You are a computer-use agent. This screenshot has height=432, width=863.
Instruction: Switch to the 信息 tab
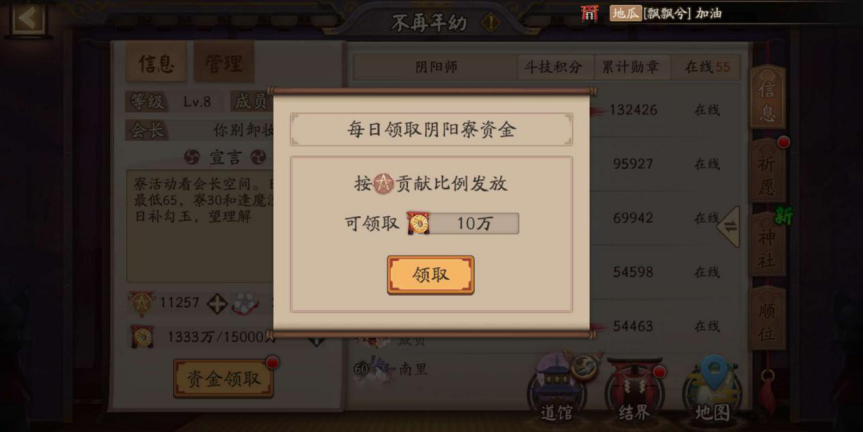coord(156,64)
